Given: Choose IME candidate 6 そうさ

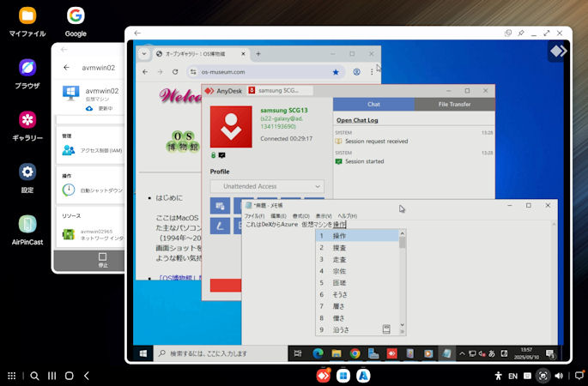Looking at the screenshot, I should pos(357,294).
